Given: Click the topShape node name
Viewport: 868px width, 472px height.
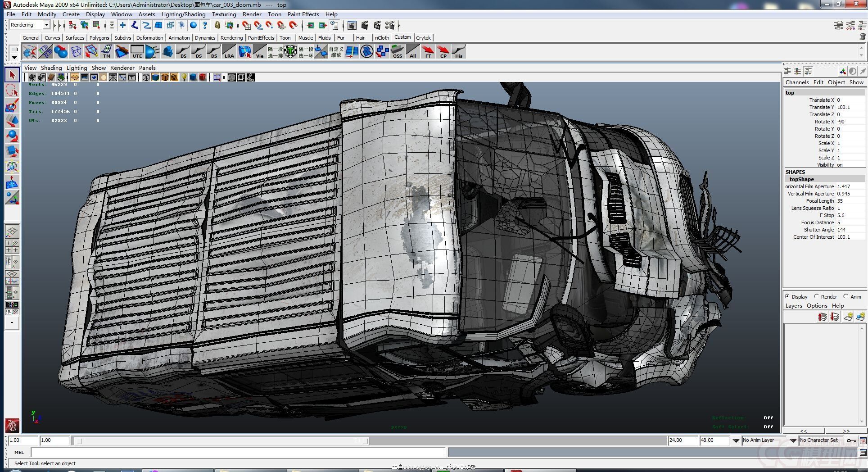Looking at the screenshot, I should click(801, 179).
